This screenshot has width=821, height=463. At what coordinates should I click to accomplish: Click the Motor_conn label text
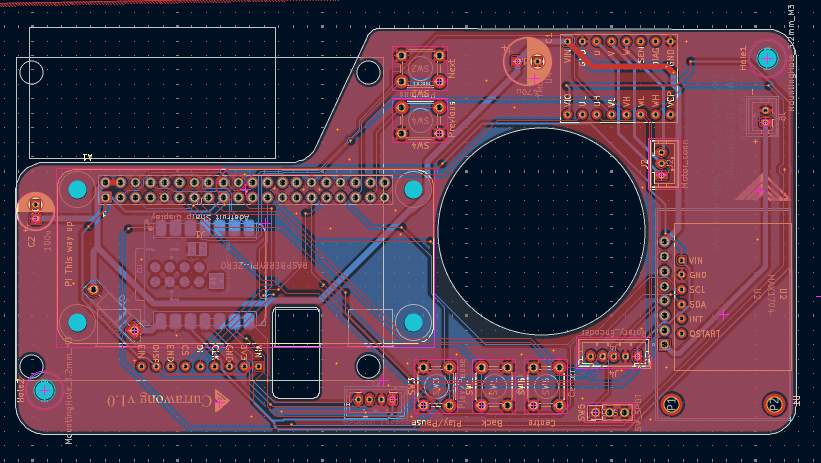(685, 164)
